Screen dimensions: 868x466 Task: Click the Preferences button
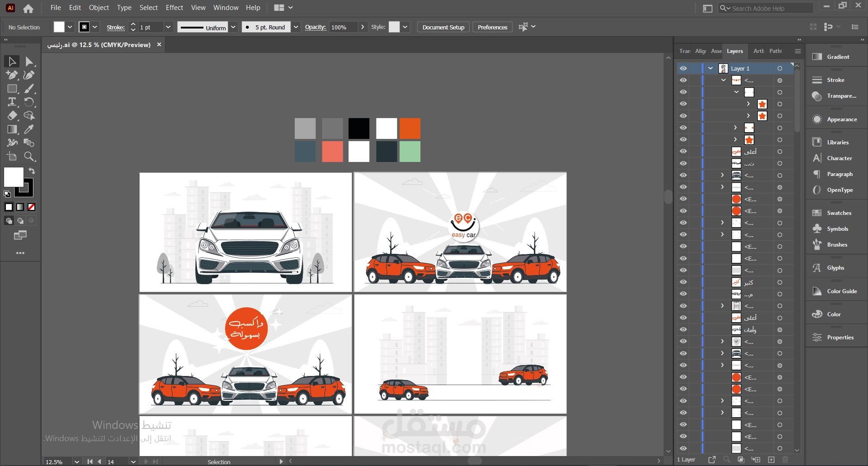point(492,27)
